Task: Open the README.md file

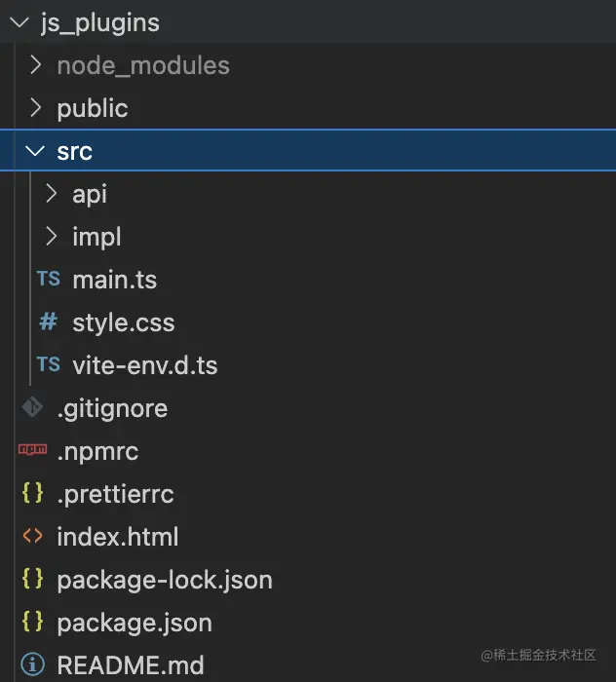Action: pyautogui.click(x=131, y=665)
